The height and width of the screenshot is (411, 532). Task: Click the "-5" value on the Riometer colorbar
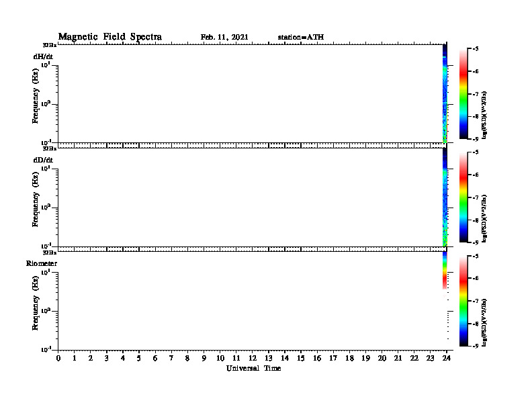[x=476, y=257]
